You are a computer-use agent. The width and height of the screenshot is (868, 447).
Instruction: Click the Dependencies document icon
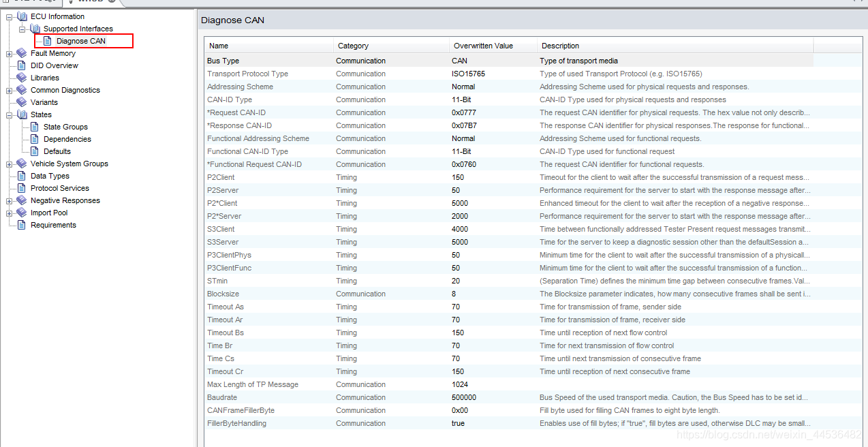coord(35,139)
